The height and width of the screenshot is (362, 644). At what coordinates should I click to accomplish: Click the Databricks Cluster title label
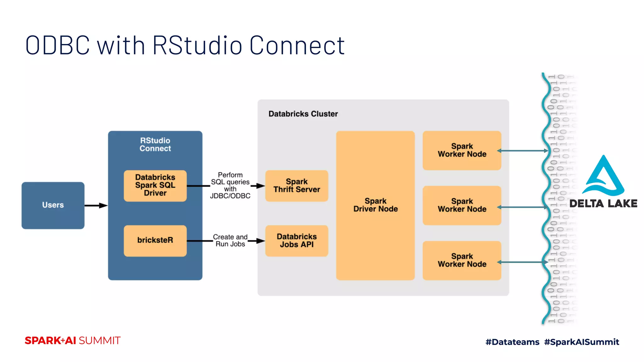click(x=303, y=114)
